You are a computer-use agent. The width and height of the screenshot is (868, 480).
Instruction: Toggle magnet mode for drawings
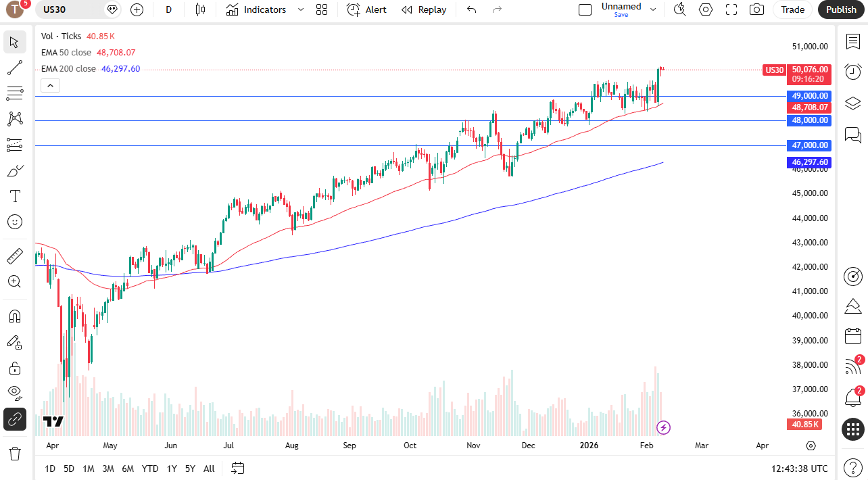coord(15,316)
